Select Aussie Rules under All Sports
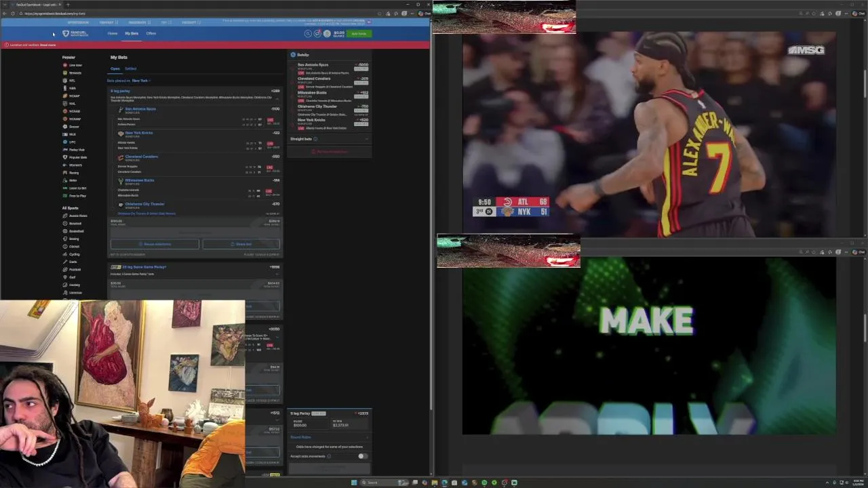 tap(75, 216)
